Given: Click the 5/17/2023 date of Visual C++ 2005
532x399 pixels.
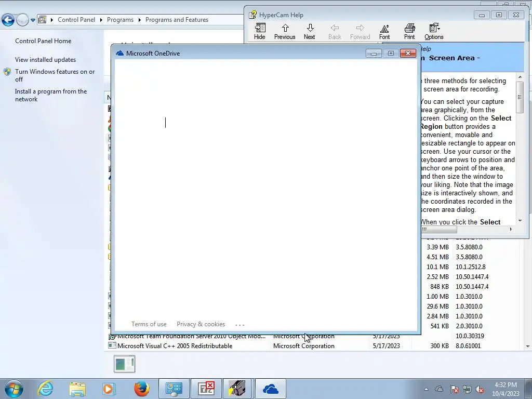Looking at the screenshot, I should coord(386,345).
